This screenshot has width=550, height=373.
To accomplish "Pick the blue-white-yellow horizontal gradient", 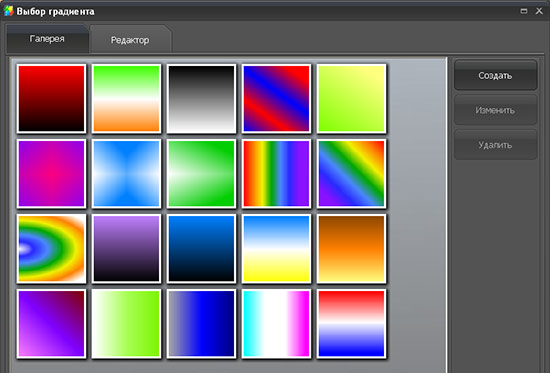I will pos(276,248).
